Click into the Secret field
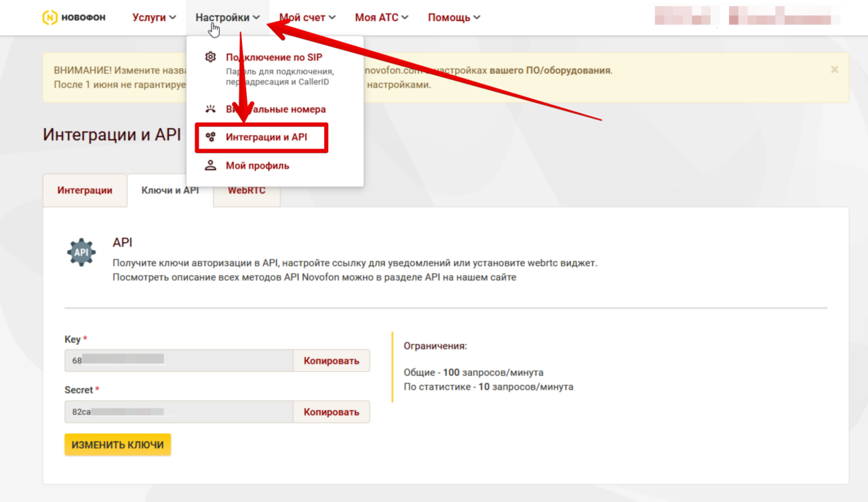This screenshot has width=868, height=502. [x=179, y=412]
